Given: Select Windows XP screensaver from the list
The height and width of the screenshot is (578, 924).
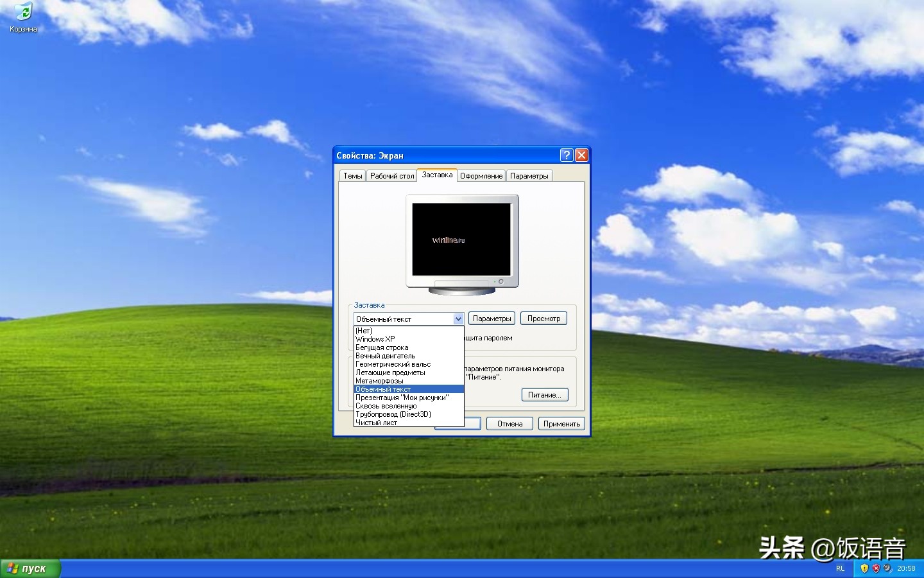Looking at the screenshot, I should 375,339.
